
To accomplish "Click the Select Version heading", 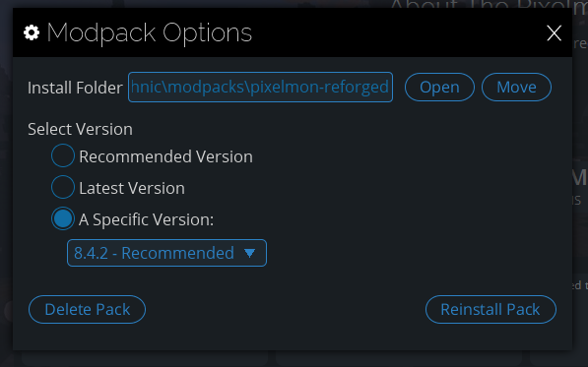I will tap(80, 129).
